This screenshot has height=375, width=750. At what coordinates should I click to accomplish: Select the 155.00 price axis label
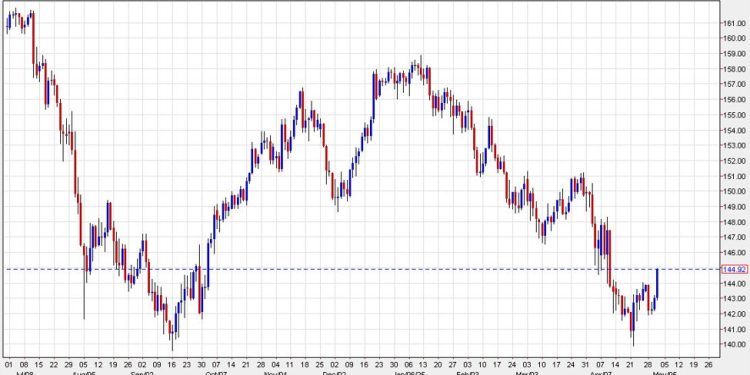point(734,114)
